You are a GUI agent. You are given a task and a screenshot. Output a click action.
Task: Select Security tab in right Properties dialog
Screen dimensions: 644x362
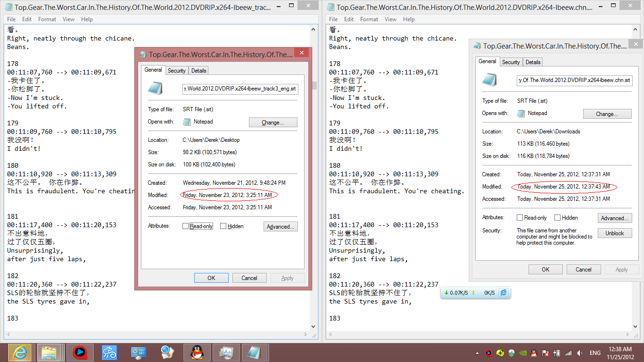(511, 62)
